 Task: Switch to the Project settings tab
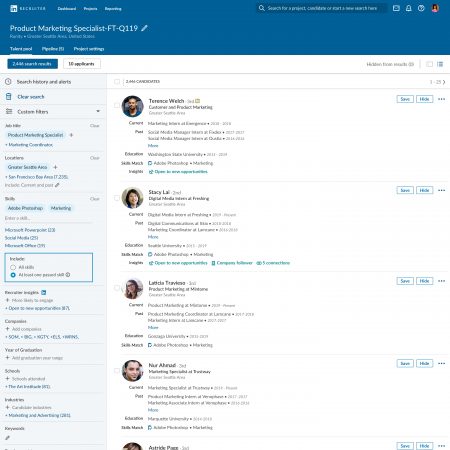pos(89,49)
